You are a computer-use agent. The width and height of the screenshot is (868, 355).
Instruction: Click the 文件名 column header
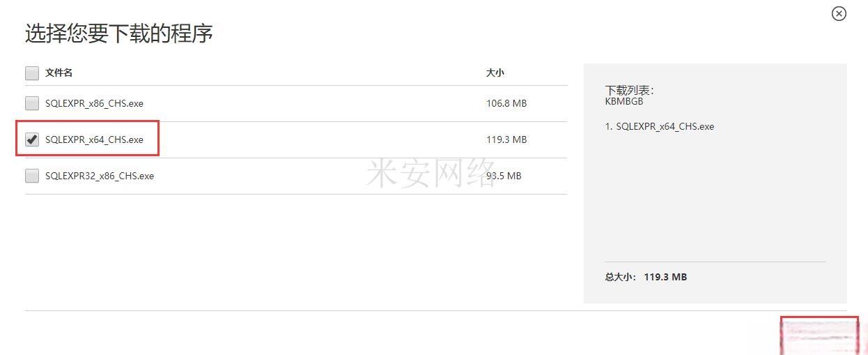pyautogui.click(x=59, y=73)
